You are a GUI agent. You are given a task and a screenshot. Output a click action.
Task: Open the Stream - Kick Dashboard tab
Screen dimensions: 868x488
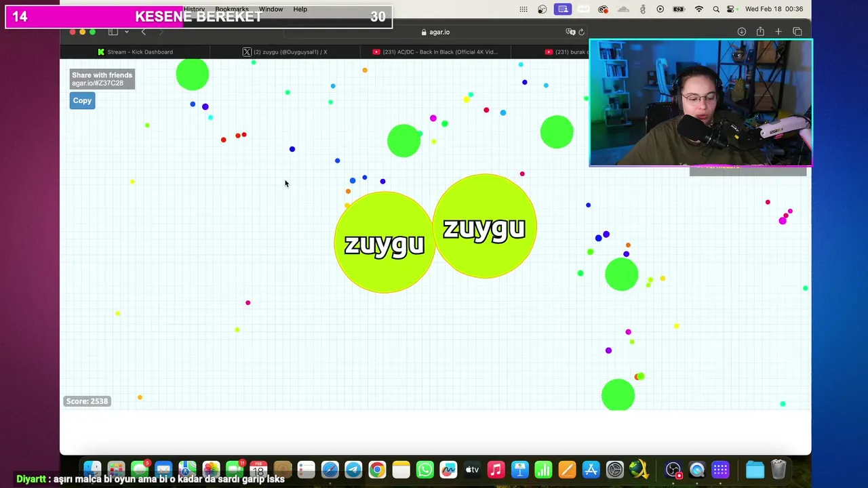tap(135, 52)
